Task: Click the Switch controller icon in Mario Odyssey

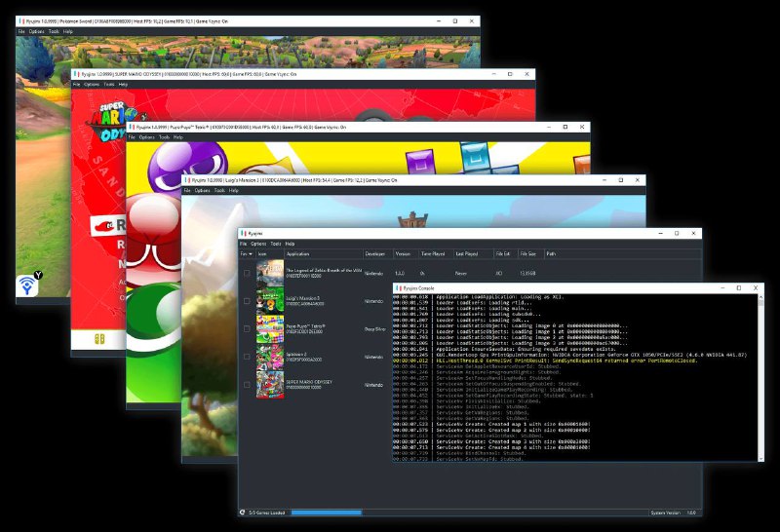Action: [x=99, y=339]
